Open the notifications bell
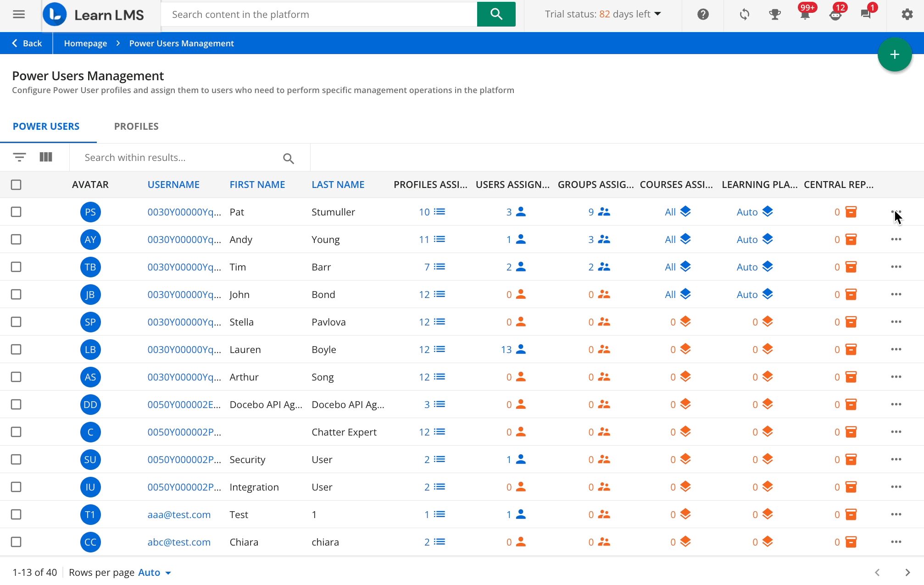 805,14
